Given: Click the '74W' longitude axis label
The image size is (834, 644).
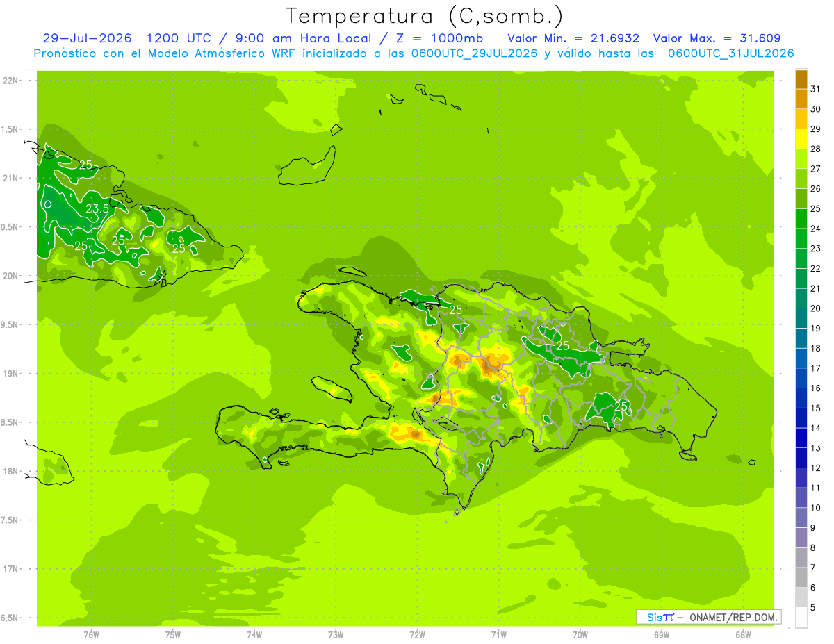Looking at the screenshot, I should click(254, 635).
